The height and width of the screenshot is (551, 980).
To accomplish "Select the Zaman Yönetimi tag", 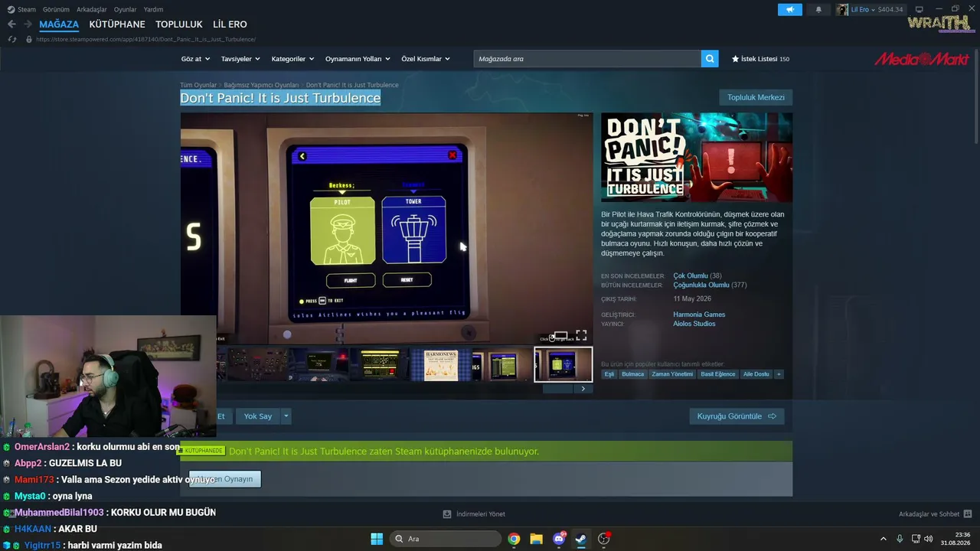I will pos(672,374).
